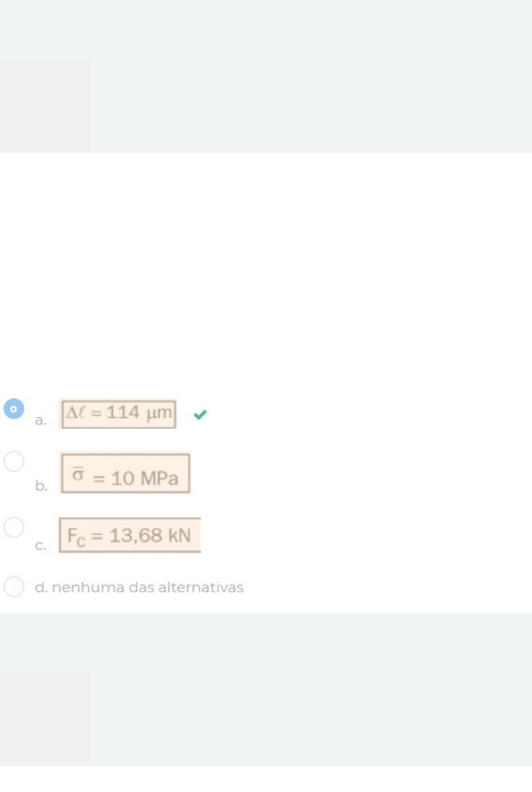The width and height of the screenshot is (532, 792).
Task: Click the gray box in the top-left header
Action: tap(44, 105)
